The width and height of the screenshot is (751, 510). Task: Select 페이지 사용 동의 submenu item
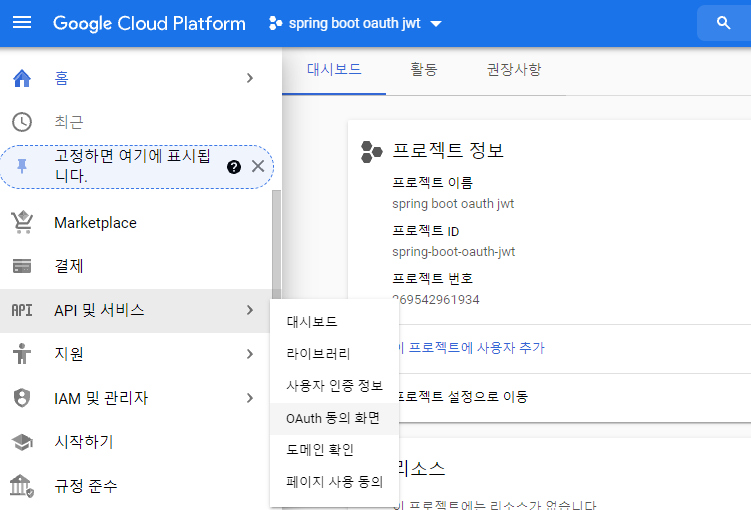coord(334,482)
